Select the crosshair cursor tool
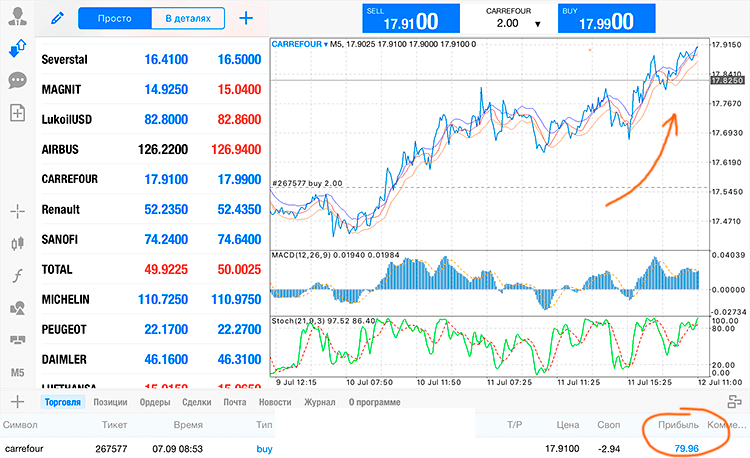 coord(18,211)
